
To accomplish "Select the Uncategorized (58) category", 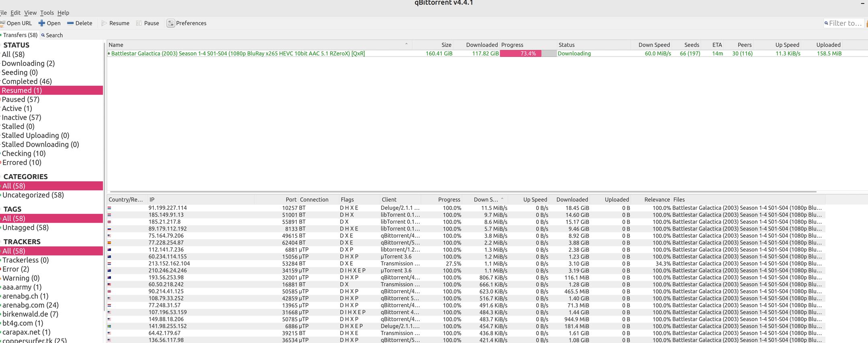I will pos(33,195).
